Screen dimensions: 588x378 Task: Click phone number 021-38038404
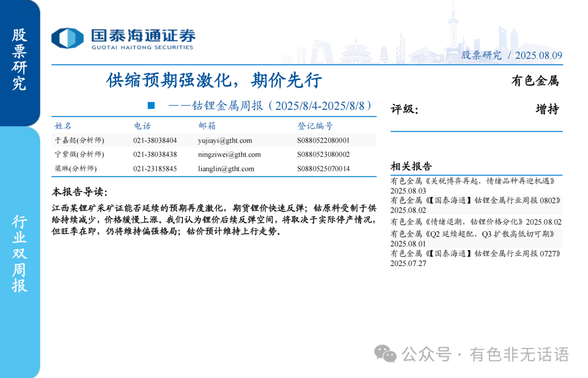pyautogui.click(x=155, y=140)
